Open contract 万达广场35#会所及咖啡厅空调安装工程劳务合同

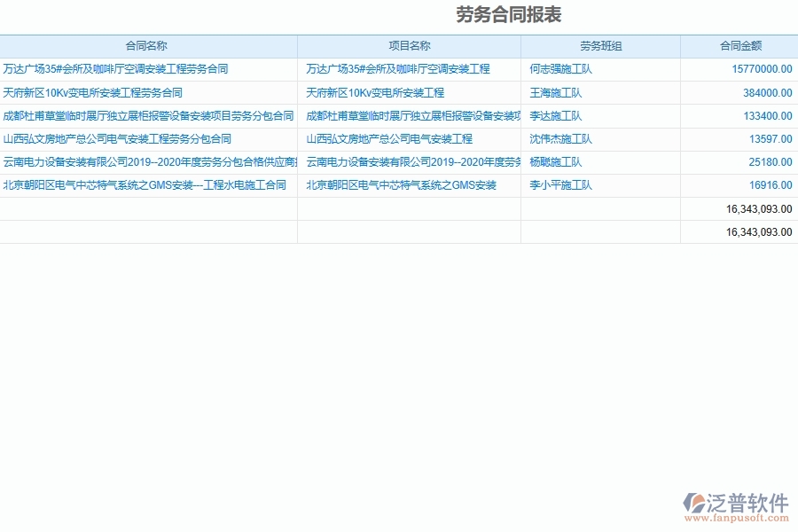(115, 68)
